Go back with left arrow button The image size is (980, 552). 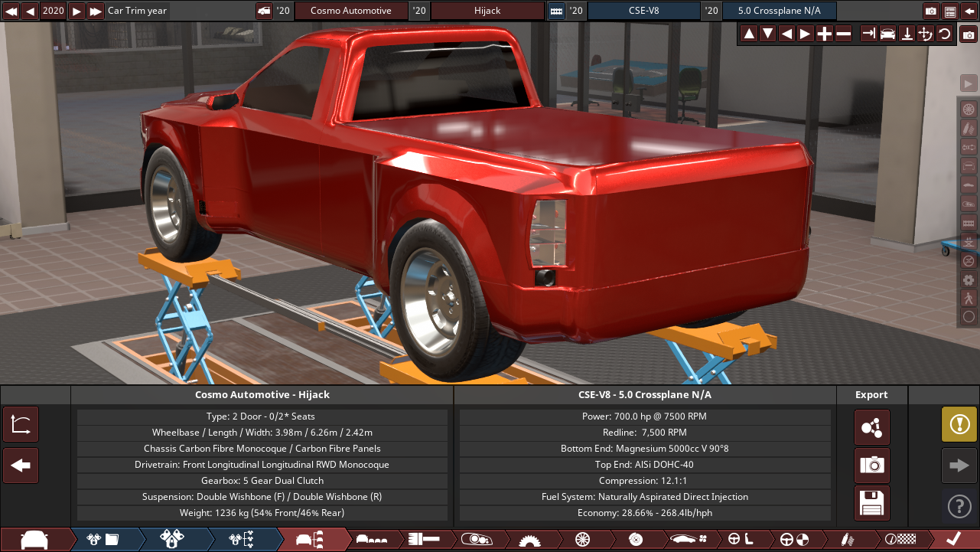click(21, 465)
